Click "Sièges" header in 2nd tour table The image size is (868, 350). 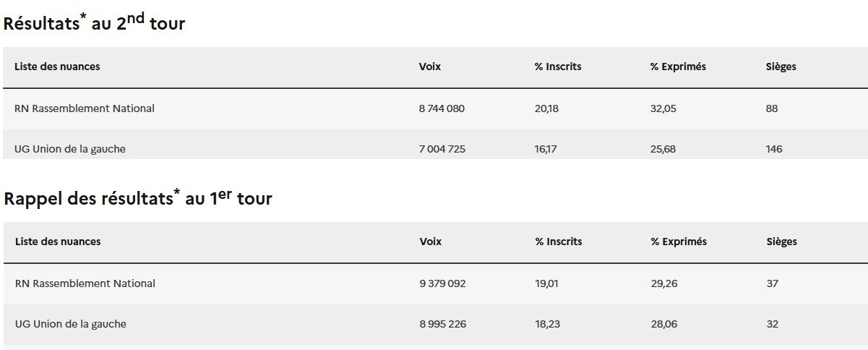[781, 67]
